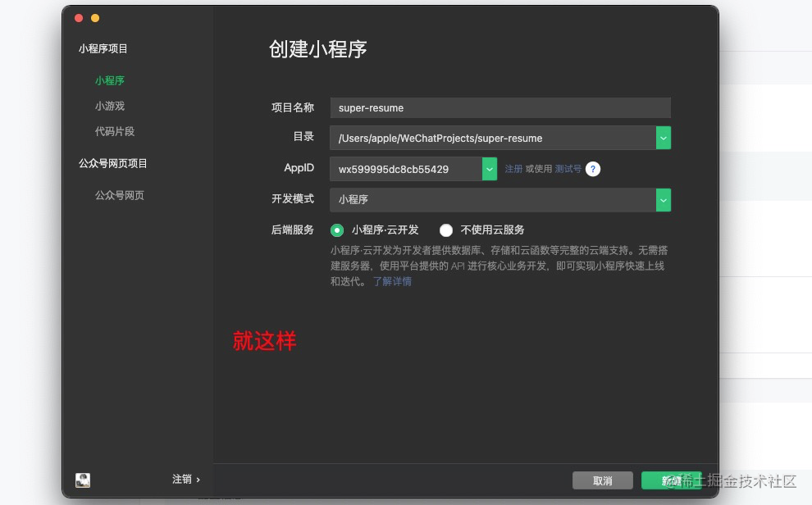
Task: Select 不使用云服务 radio button
Action: click(446, 230)
